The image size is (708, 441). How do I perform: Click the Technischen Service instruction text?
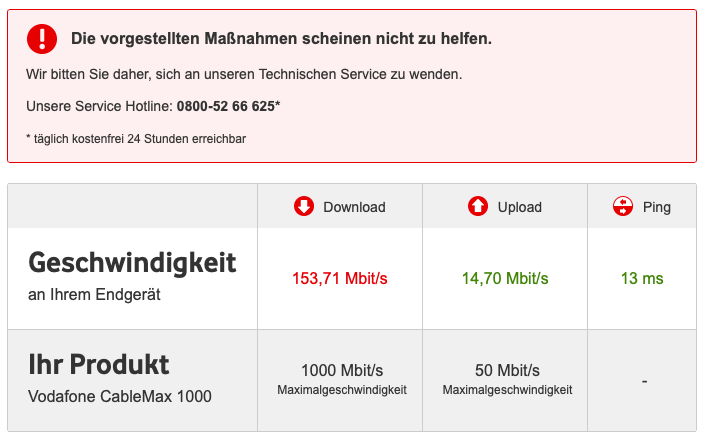tap(244, 74)
